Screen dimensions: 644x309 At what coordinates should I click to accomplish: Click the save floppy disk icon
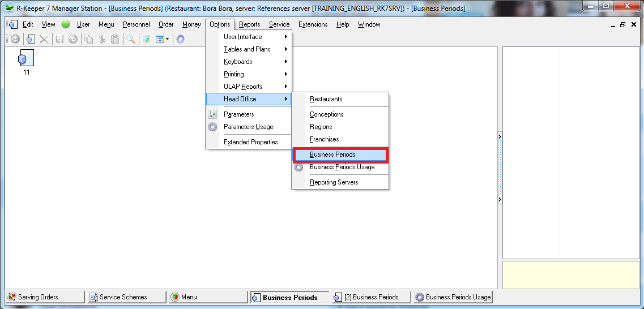[x=59, y=39]
